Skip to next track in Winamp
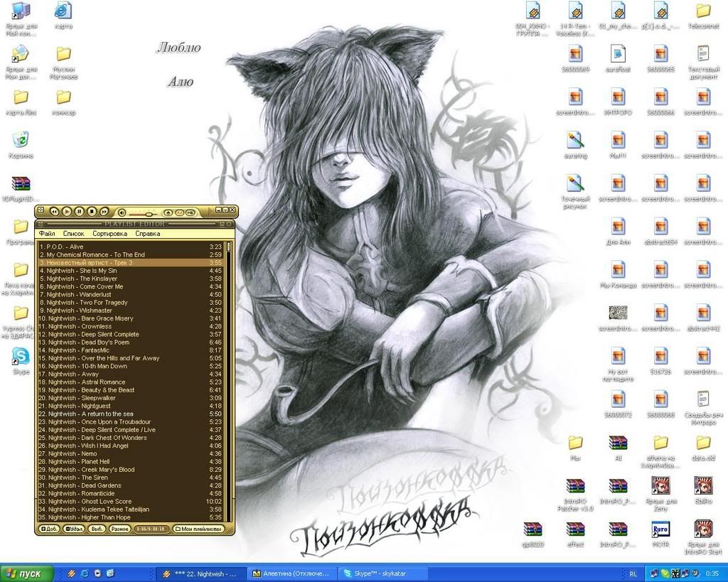The width and height of the screenshot is (728, 582). pyautogui.click(x=104, y=212)
